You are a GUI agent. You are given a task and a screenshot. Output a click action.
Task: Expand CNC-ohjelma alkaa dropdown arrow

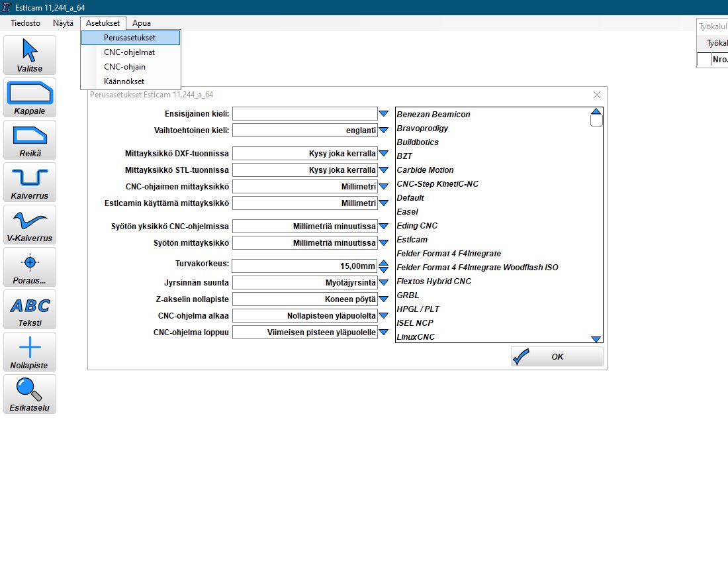pyautogui.click(x=383, y=316)
